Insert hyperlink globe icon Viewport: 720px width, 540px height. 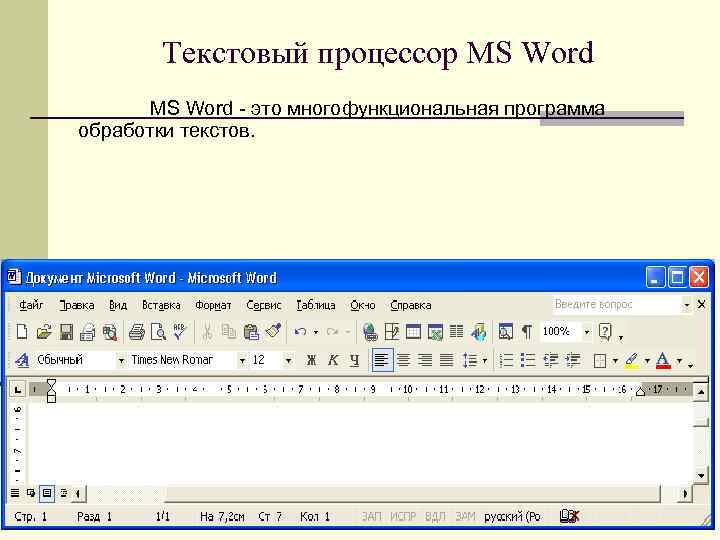click(x=370, y=332)
